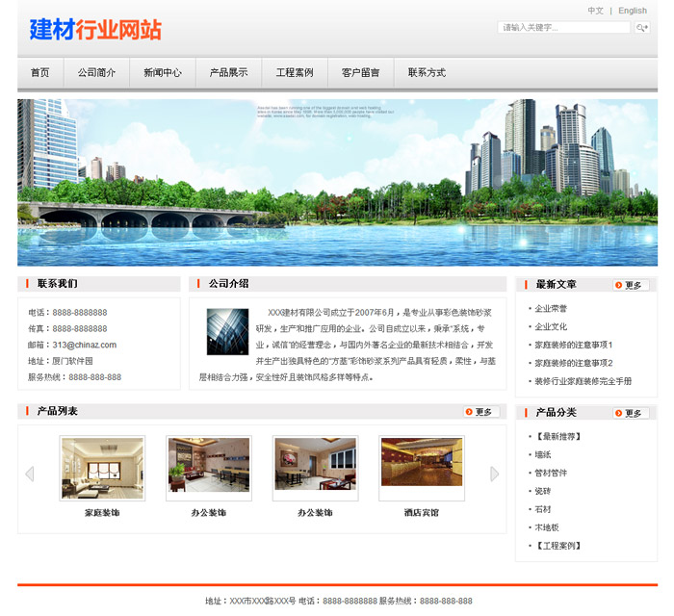The image size is (674, 616).
Task: Open the 更多 button beside 最新文章
Action: (631, 285)
